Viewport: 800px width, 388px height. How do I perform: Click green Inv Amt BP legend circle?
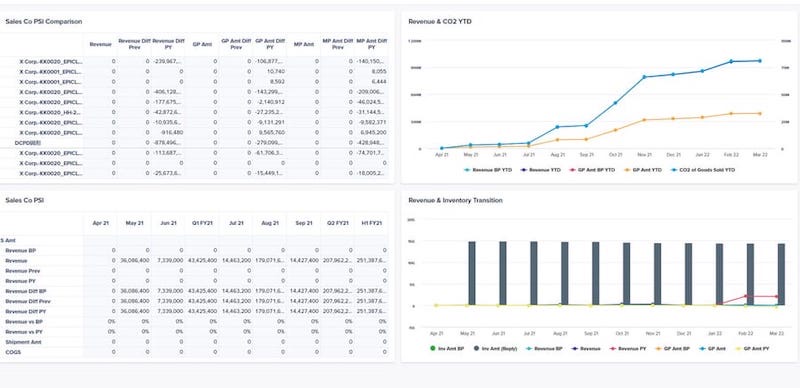[433, 349]
